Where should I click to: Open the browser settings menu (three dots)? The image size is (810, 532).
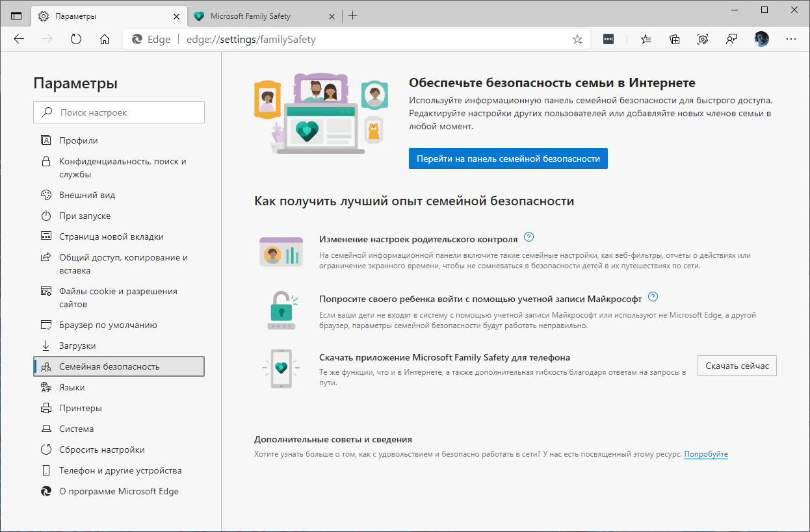click(x=791, y=39)
